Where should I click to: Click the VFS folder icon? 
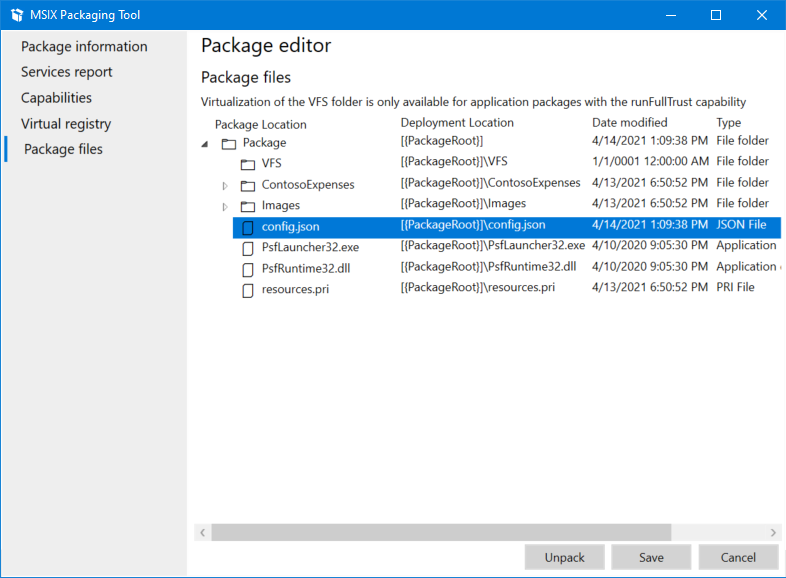pos(248,164)
